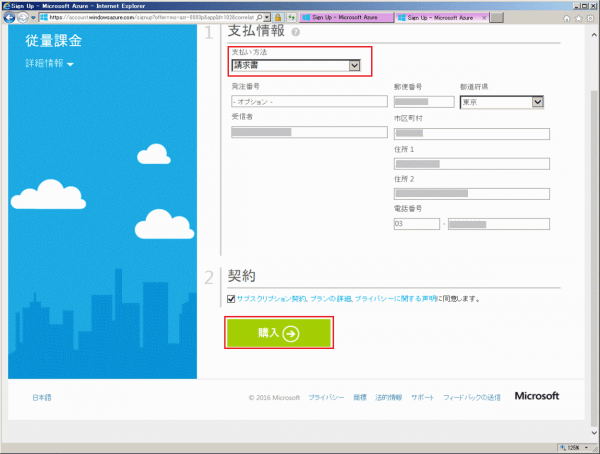Click the help question mark beside 支払情報
This screenshot has width=600, height=454.
[x=295, y=33]
